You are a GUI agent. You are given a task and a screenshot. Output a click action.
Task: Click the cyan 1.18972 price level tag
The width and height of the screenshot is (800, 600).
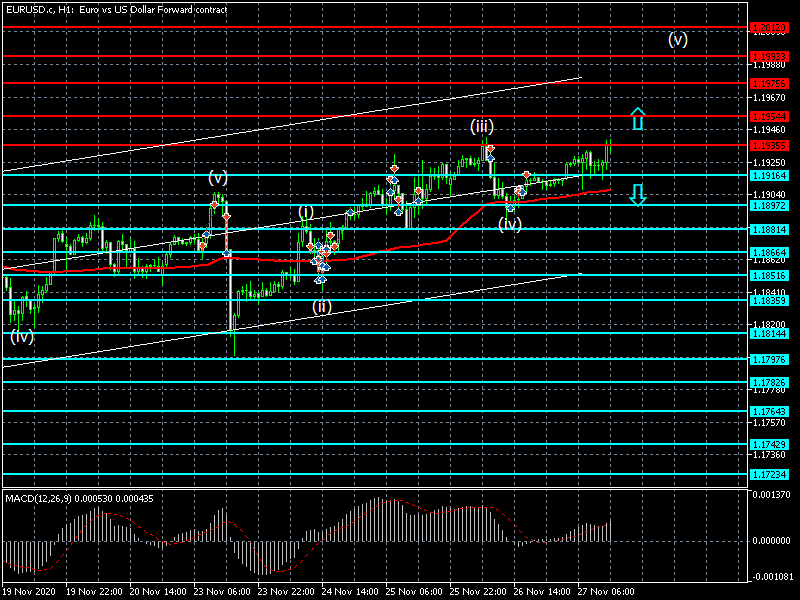click(x=769, y=206)
